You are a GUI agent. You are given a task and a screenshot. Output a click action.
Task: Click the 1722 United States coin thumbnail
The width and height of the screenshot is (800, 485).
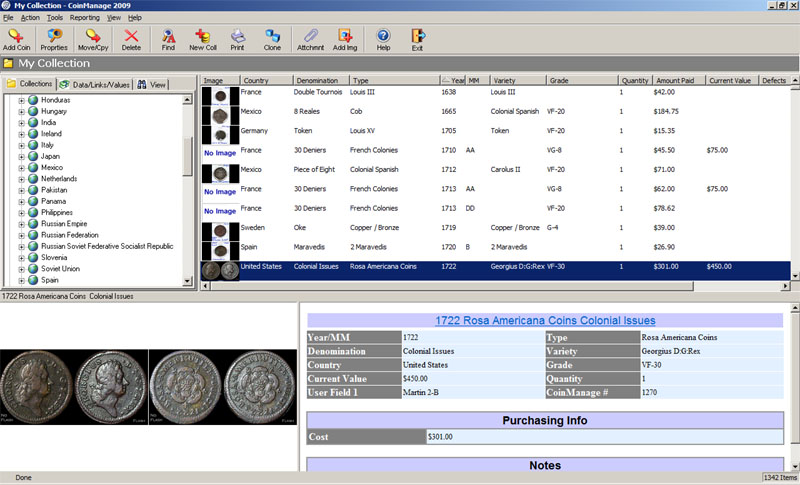[220, 271]
